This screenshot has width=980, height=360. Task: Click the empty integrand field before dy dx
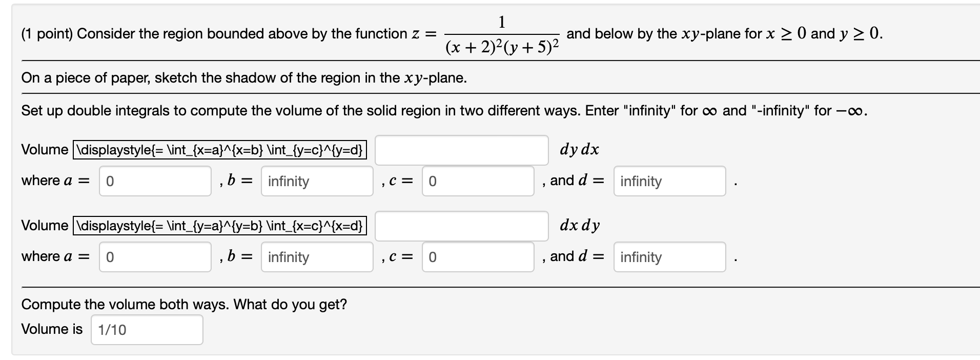(460, 150)
